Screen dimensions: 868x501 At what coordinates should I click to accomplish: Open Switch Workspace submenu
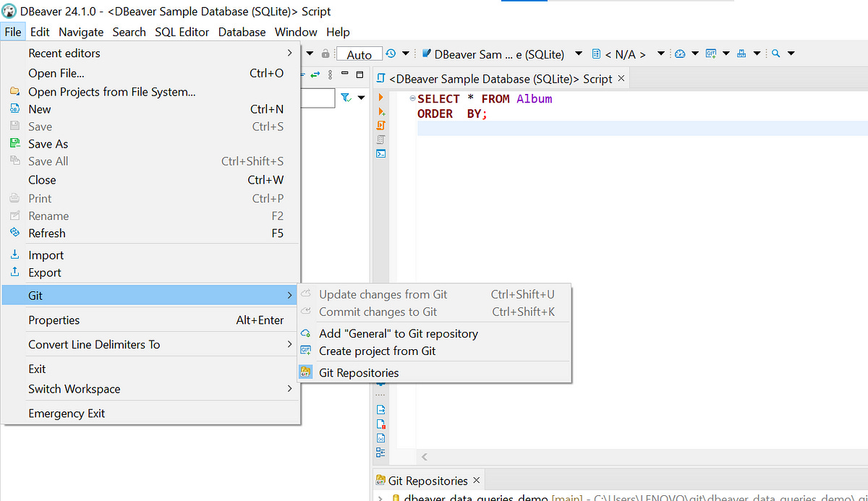[x=150, y=389]
